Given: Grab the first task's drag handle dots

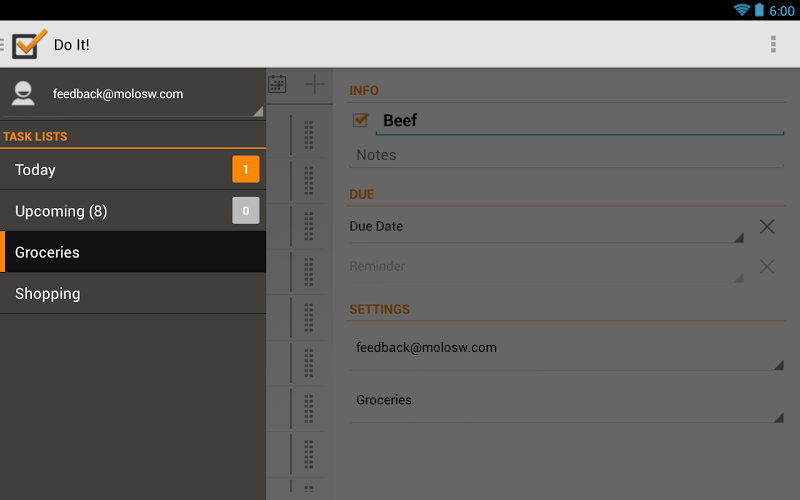Looking at the screenshot, I should (x=309, y=135).
